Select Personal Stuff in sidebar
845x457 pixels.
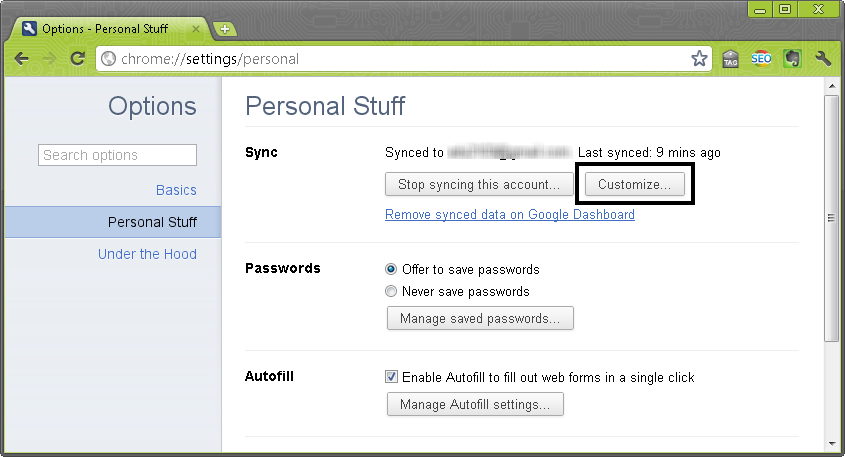(x=113, y=222)
